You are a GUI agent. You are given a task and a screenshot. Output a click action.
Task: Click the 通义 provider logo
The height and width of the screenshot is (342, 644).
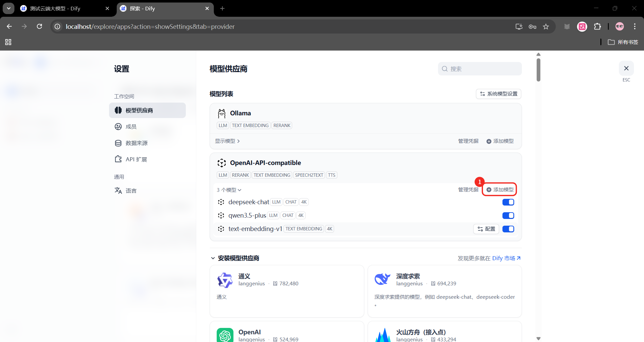click(225, 280)
